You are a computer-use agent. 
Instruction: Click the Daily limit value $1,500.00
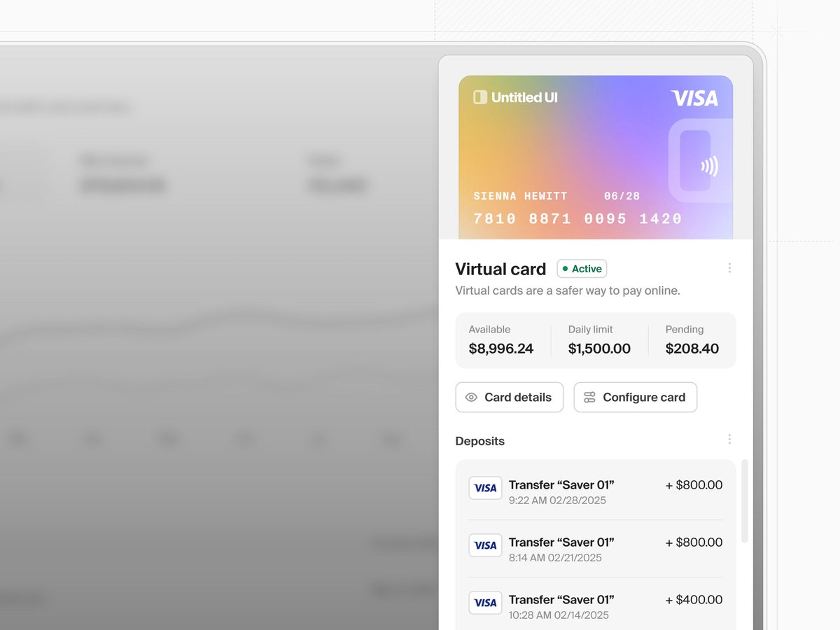(599, 349)
